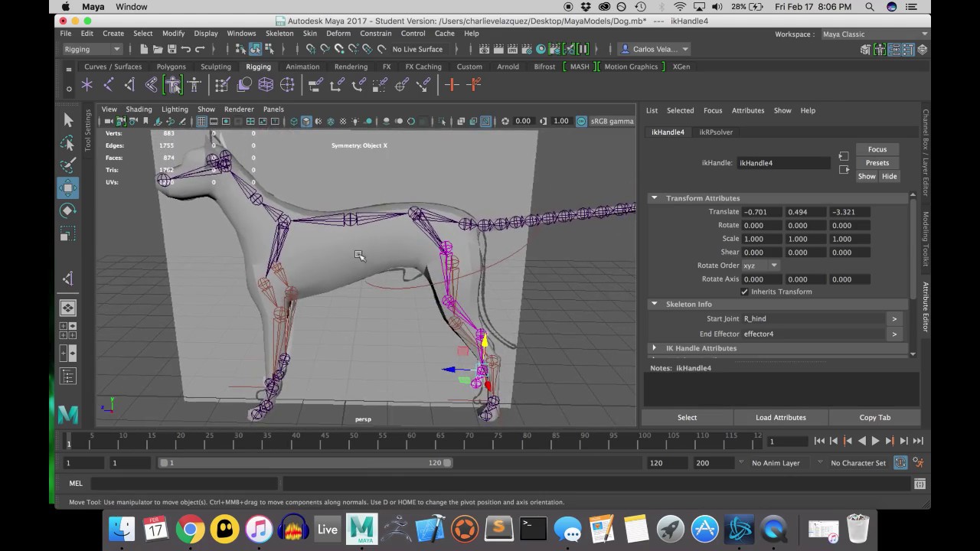Click the Set Key red shelf icon

452,85
